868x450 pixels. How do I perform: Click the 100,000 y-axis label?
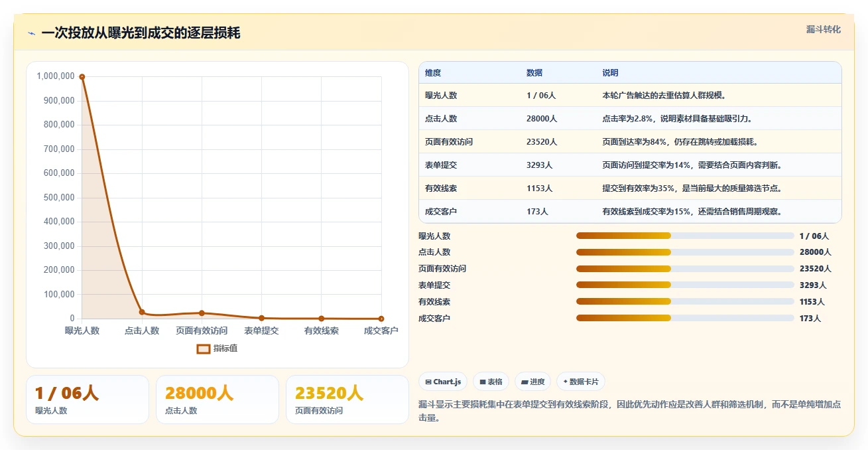[58, 295]
